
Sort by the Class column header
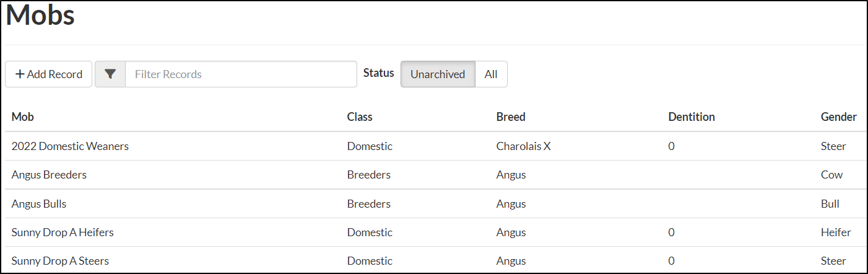[360, 117]
